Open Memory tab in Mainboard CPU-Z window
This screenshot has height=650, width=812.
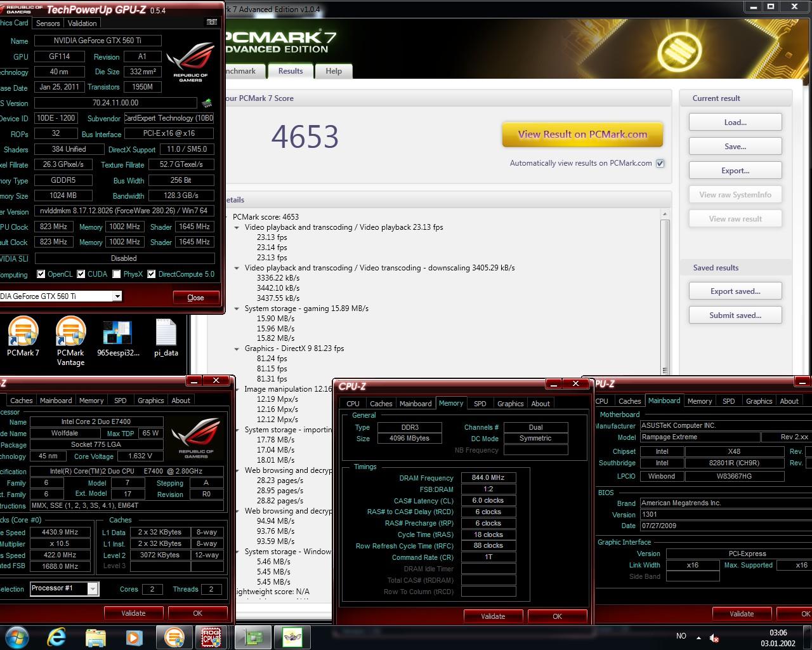coord(700,401)
